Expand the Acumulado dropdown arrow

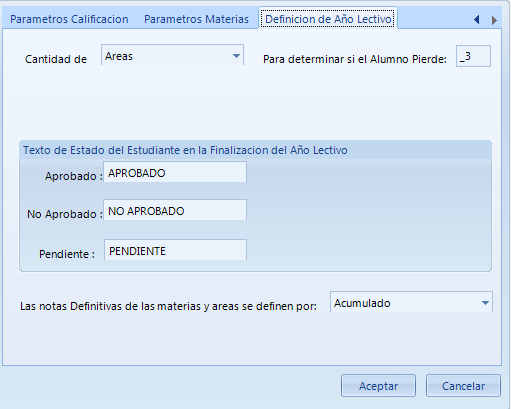pyautogui.click(x=485, y=303)
